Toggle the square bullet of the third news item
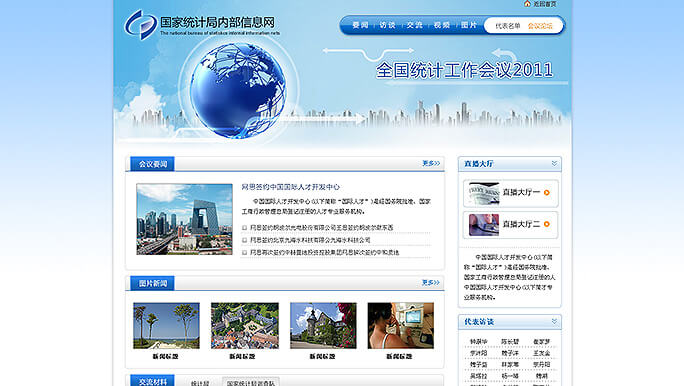The height and width of the screenshot is (386, 684). pyautogui.click(x=244, y=253)
